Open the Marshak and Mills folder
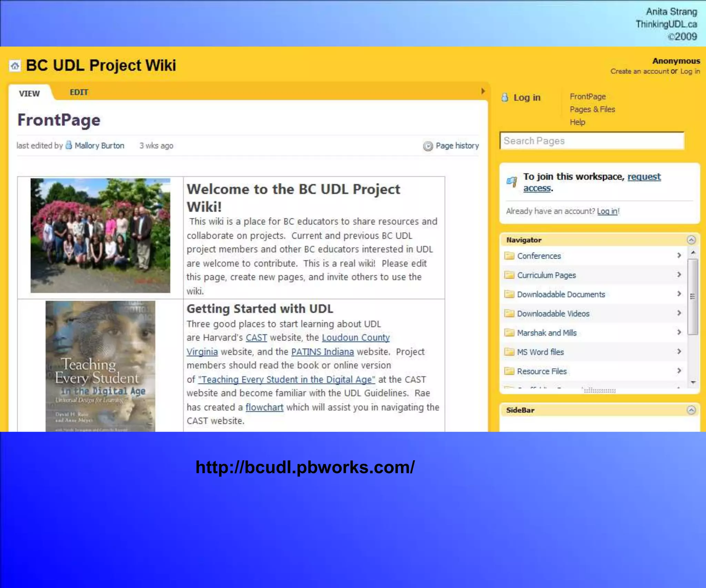 click(547, 333)
